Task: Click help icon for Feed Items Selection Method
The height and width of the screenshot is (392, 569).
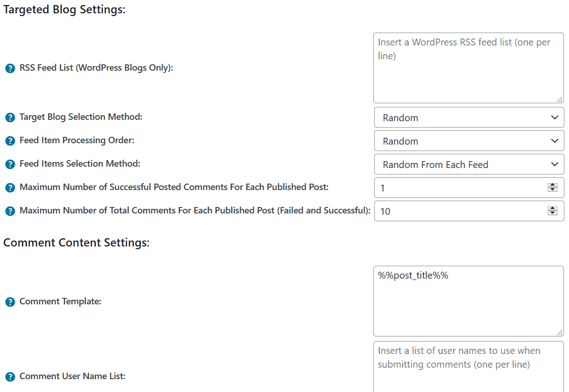Action: point(10,164)
